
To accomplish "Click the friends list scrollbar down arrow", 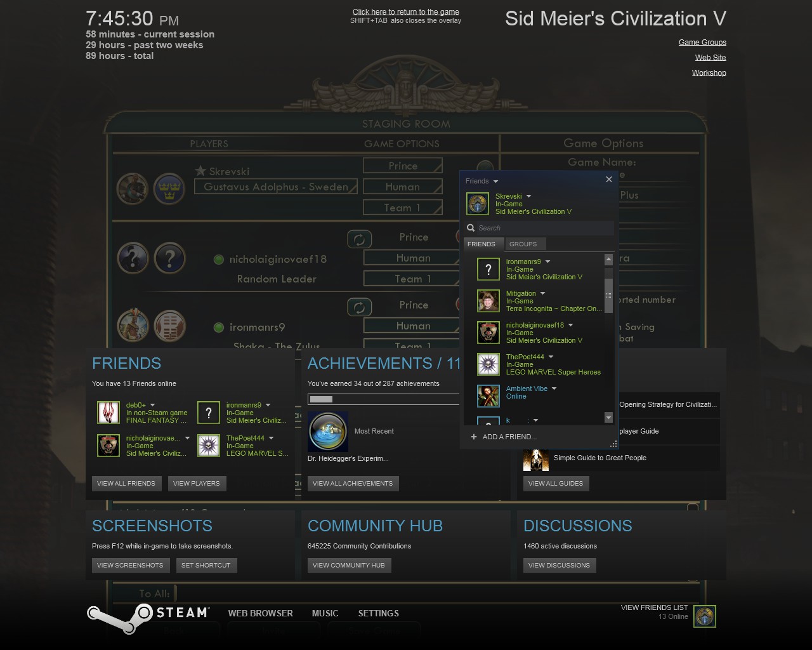I will [608, 418].
